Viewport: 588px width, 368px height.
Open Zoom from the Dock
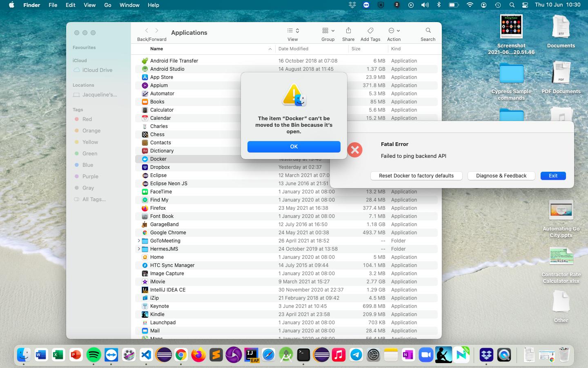[426, 355]
